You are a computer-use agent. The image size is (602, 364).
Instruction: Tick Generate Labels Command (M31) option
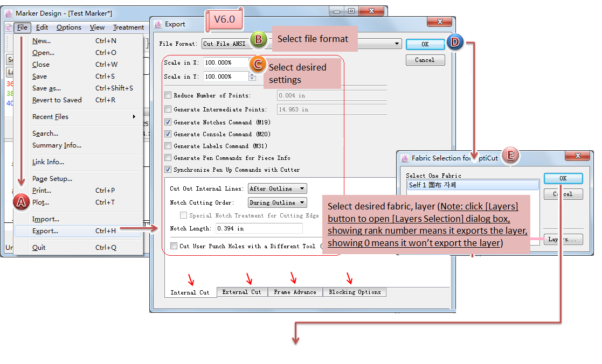coord(168,146)
